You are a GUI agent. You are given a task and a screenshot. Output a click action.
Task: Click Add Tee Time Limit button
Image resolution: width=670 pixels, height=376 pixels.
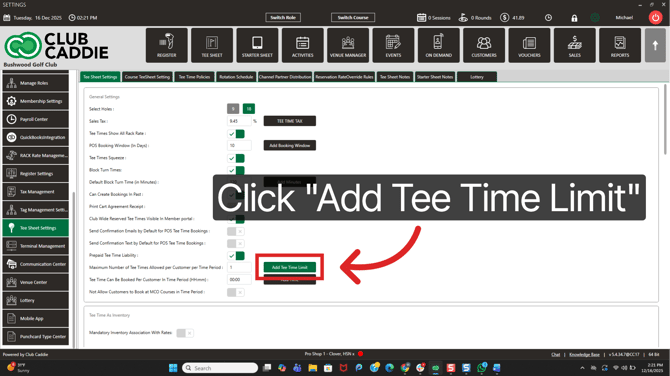[290, 267]
